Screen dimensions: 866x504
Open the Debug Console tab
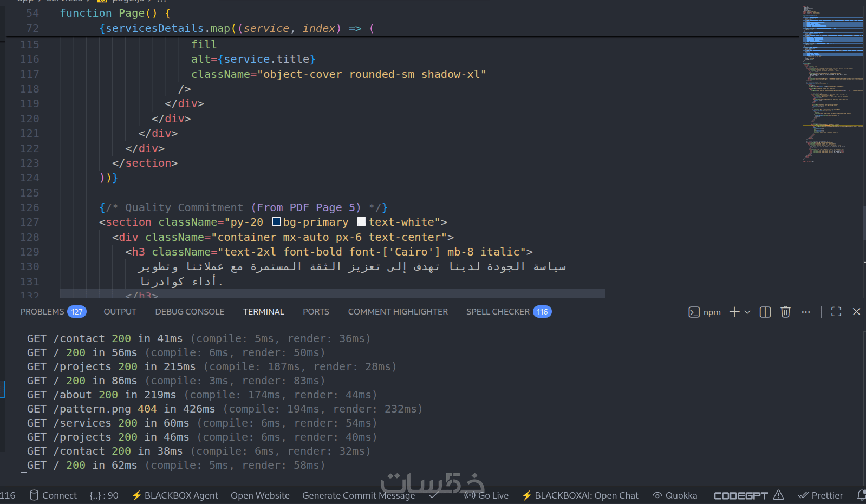(x=190, y=312)
